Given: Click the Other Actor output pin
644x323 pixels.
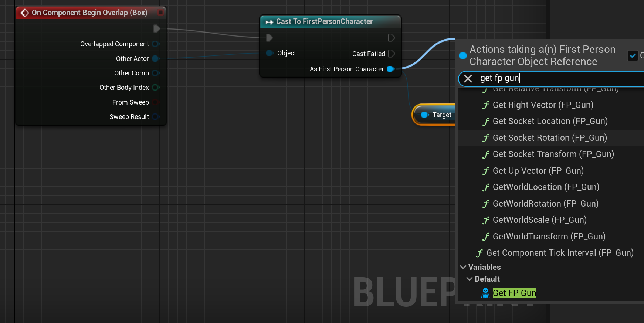Looking at the screenshot, I should click(156, 59).
